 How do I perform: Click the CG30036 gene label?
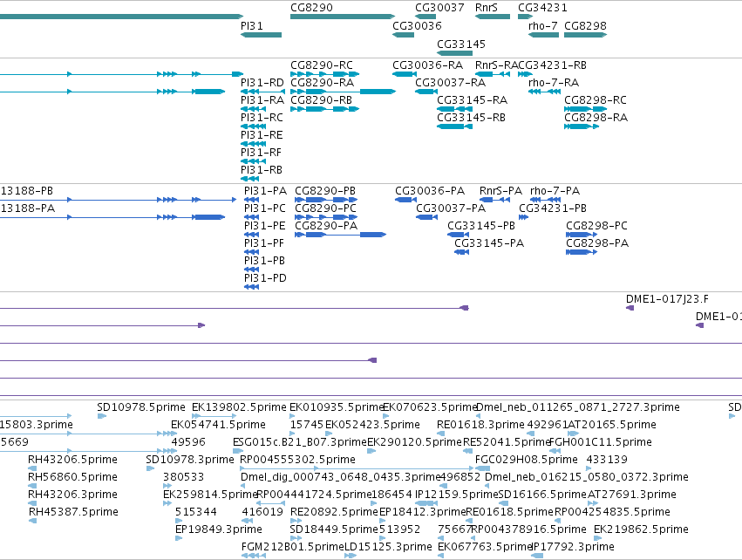click(x=417, y=26)
